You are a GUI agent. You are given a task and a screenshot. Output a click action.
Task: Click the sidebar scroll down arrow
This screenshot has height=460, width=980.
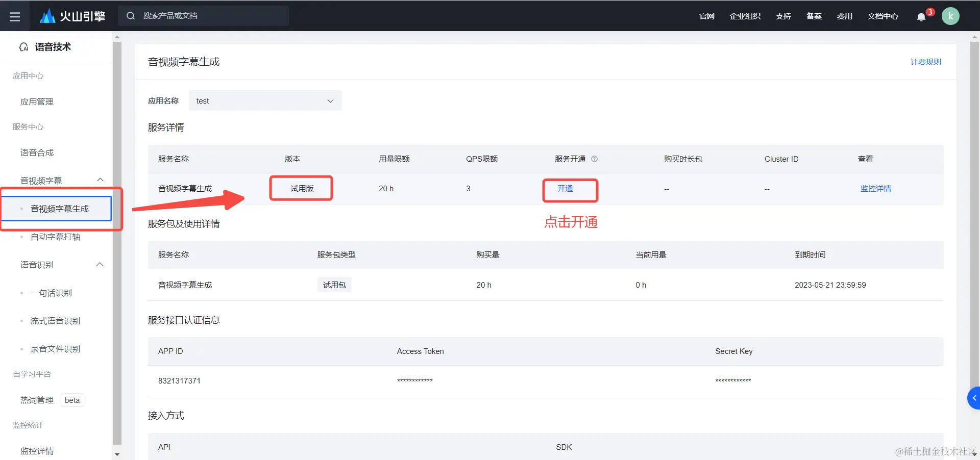click(117, 454)
